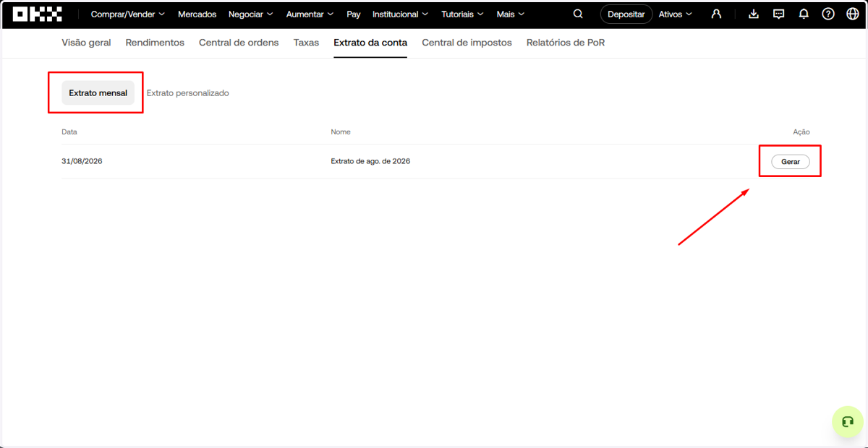Open the language globe icon
The height and width of the screenshot is (448, 868).
point(853,14)
